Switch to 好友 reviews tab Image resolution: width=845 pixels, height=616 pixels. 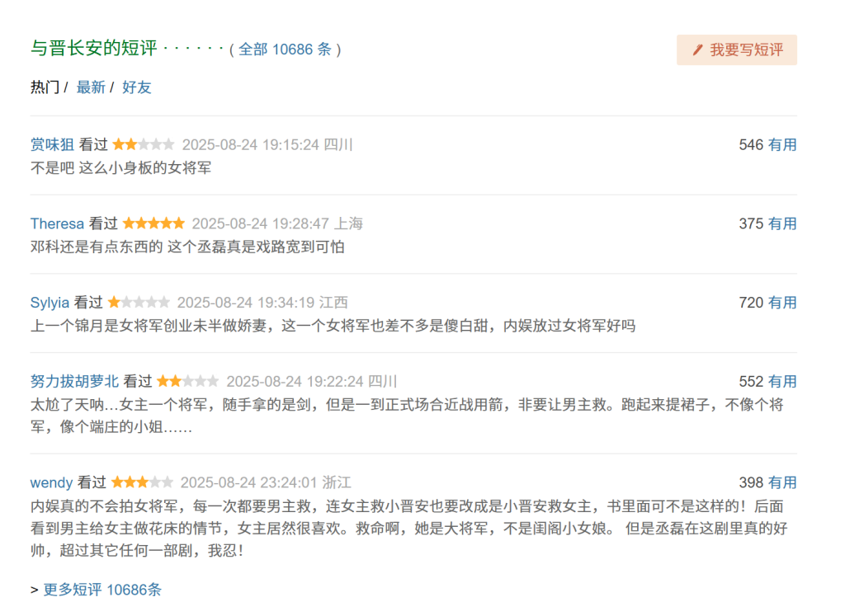(137, 87)
